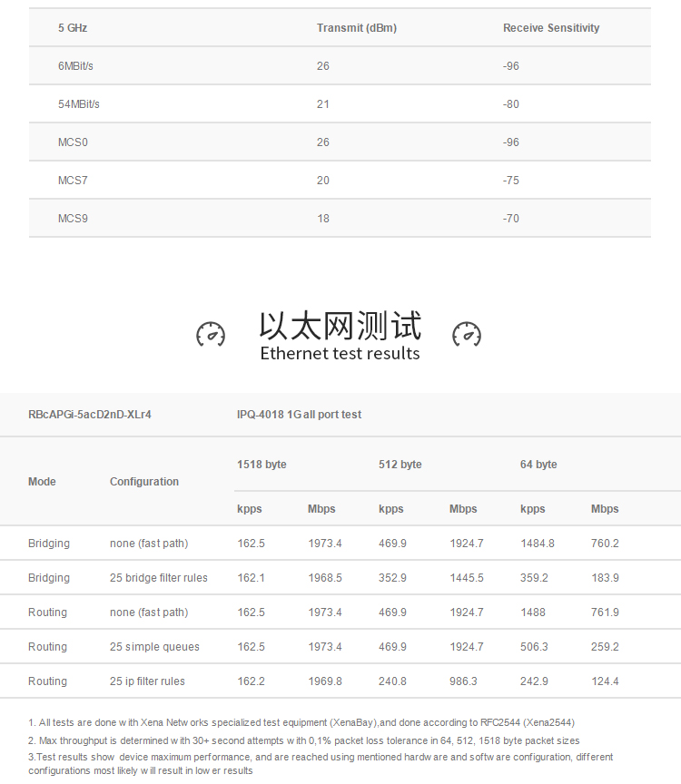The width and height of the screenshot is (681, 784).
Task: Click the 'Transmit (dBm)' column header
Action: (357, 28)
